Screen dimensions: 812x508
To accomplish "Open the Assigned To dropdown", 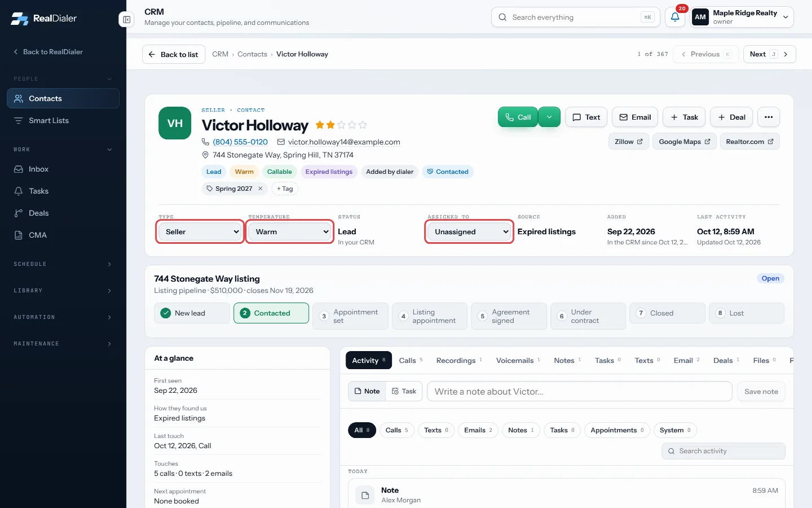I will (x=469, y=231).
